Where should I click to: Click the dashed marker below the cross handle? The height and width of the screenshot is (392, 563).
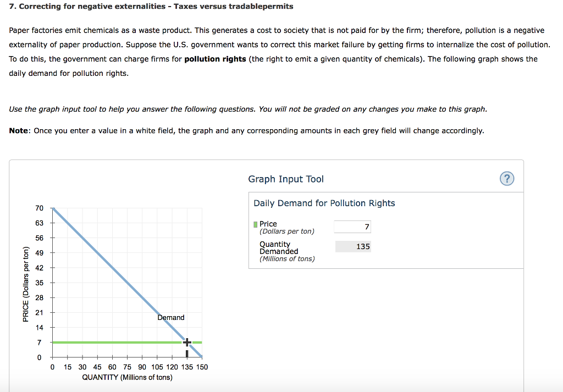[186, 352]
